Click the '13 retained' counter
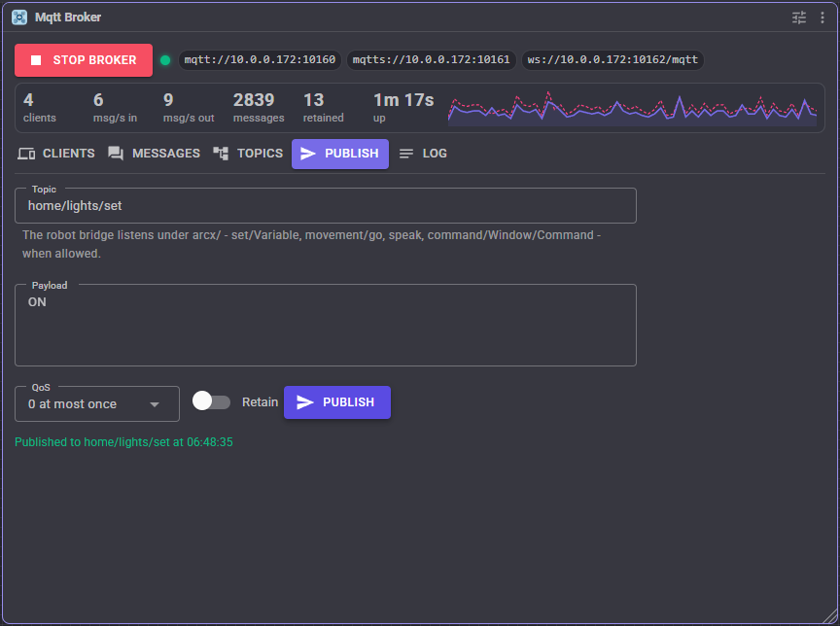This screenshot has width=840, height=626. (x=324, y=108)
